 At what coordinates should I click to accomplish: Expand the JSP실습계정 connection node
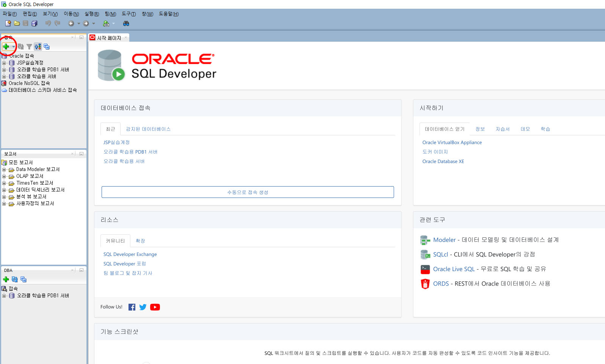(x=4, y=63)
